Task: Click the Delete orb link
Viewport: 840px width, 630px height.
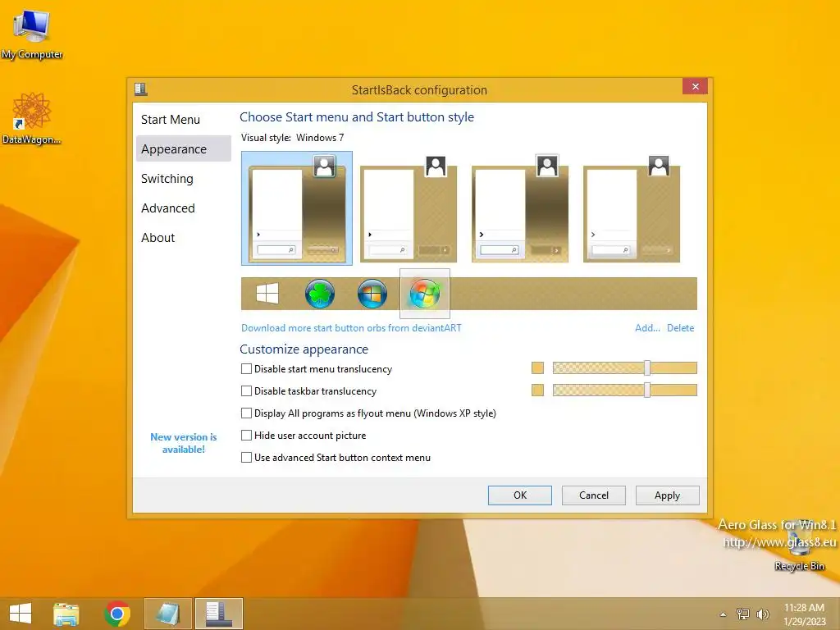Action: pyautogui.click(x=680, y=328)
